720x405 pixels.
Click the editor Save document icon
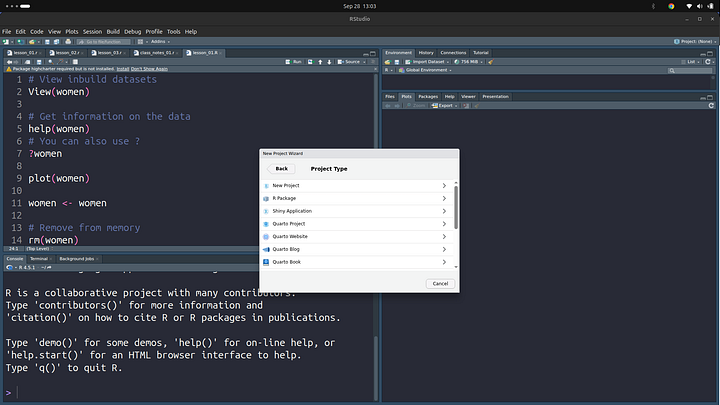tap(39, 62)
